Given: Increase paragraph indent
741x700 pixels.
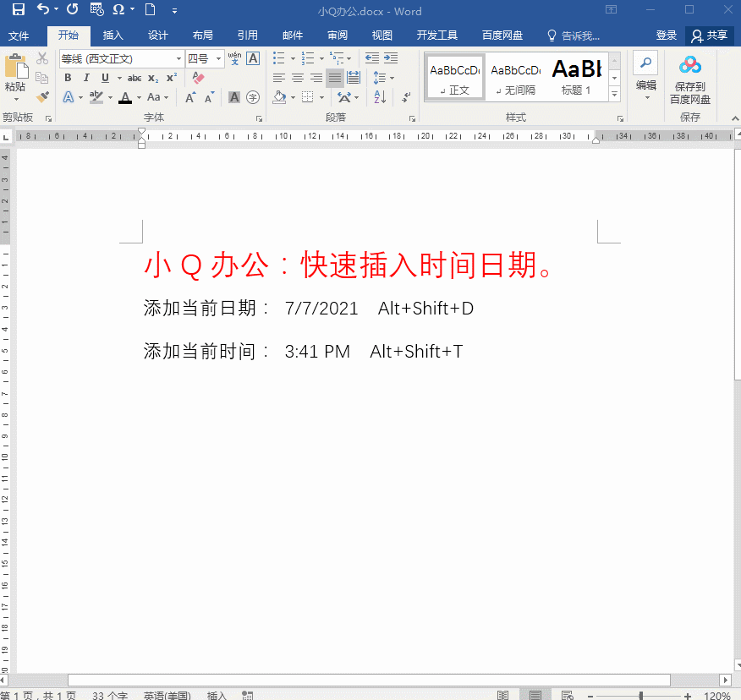Looking at the screenshot, I should (391, 58).
